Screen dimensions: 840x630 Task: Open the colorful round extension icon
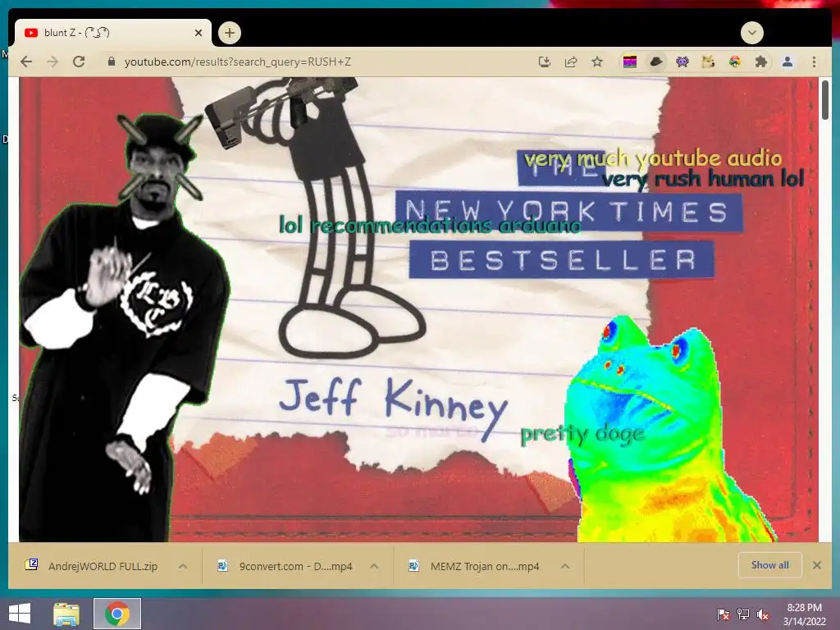point(735,62)
